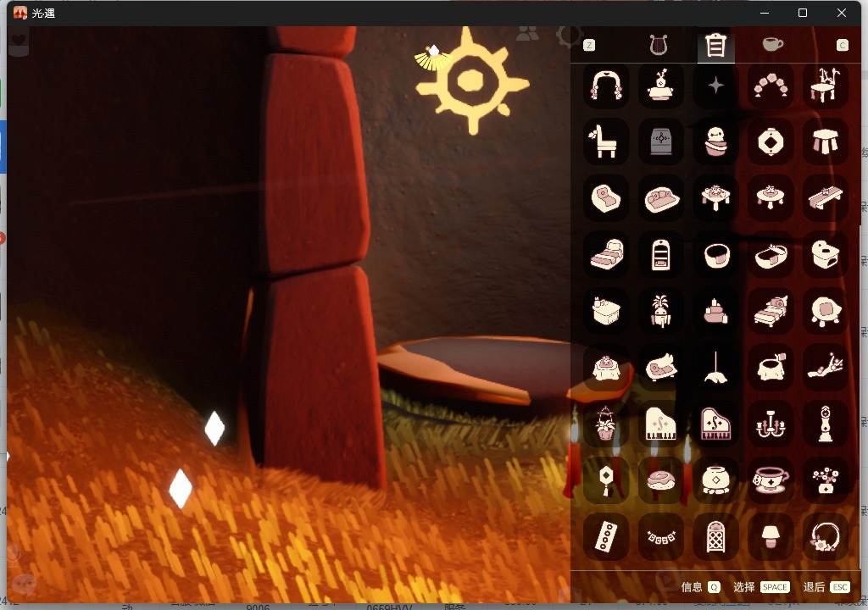Choose the arched bookshelf cabinet

point(661,255)
